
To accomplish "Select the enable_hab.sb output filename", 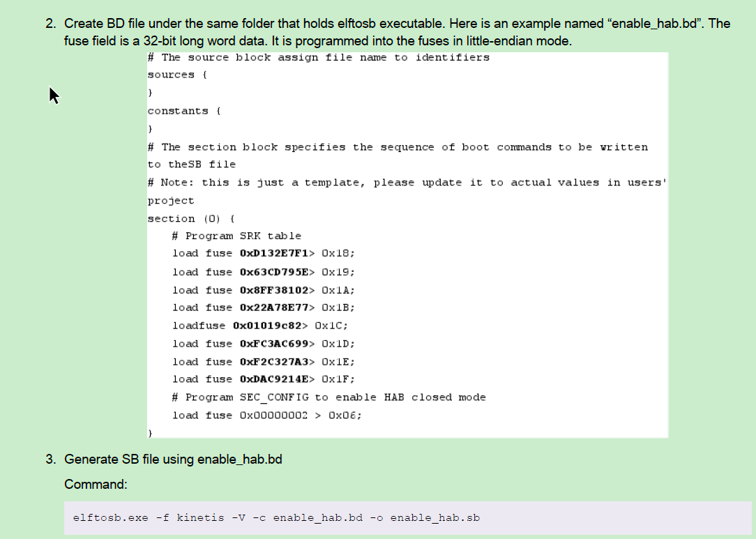I will [x=435, y=517].
